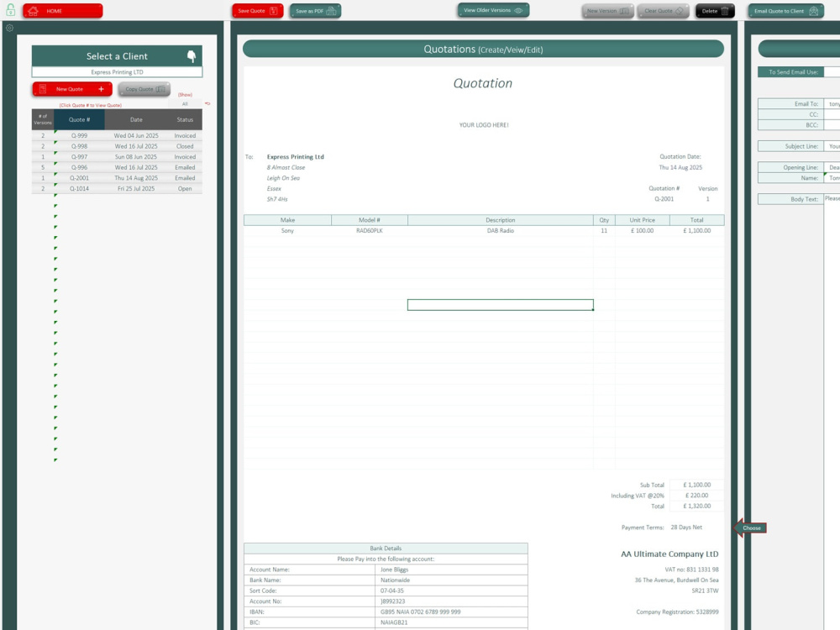Open quote Q-2001 from the list
This screenshot has height=630, width=840.
pos(79,178)
